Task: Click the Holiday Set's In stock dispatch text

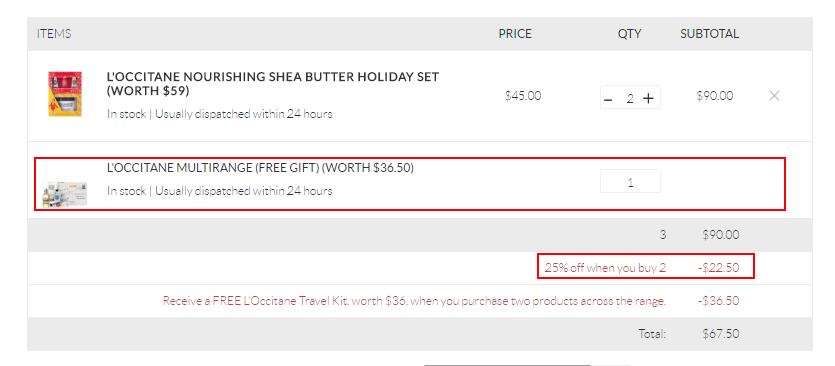Action: click(x=219, y=114)
